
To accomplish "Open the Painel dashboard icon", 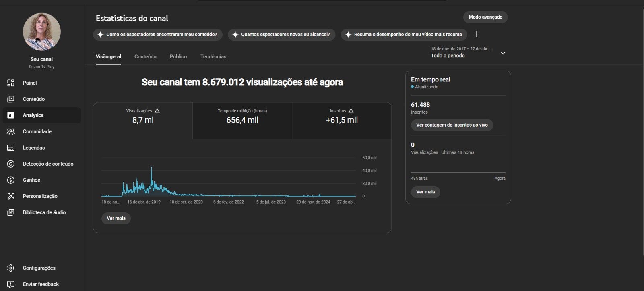I will click(11, 83).
